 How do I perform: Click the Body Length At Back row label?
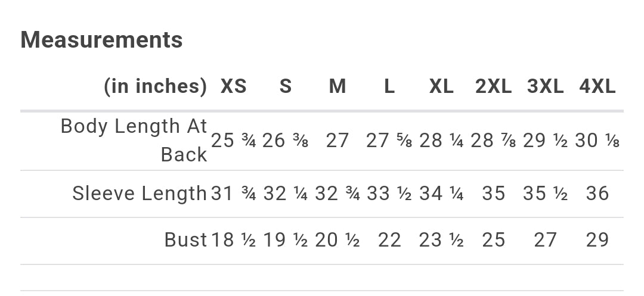134,140
